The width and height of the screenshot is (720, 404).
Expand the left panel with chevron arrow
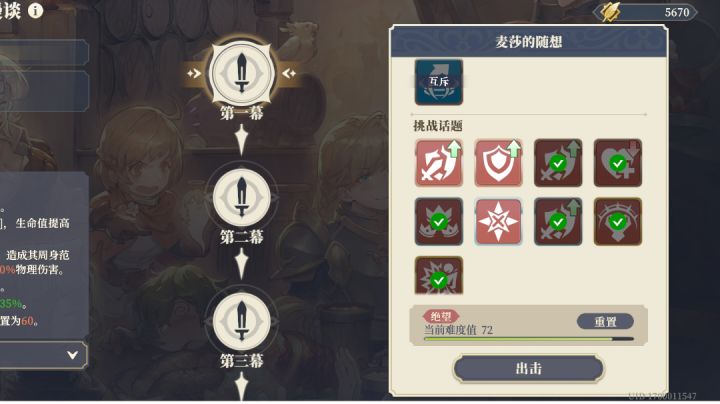tap(72, 355)
